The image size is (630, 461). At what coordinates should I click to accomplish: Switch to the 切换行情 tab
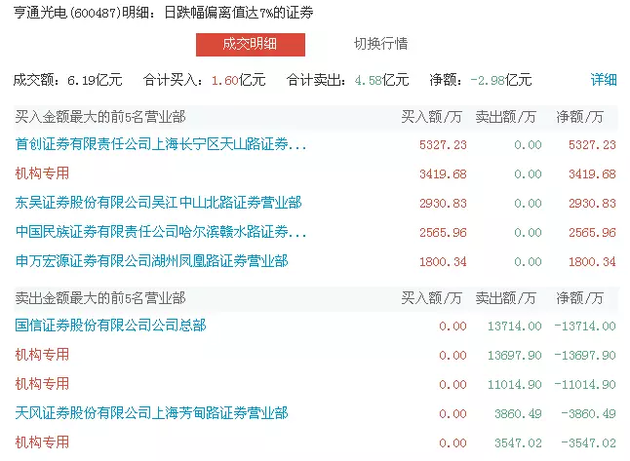pyautogui.click(x=380, y=44)
